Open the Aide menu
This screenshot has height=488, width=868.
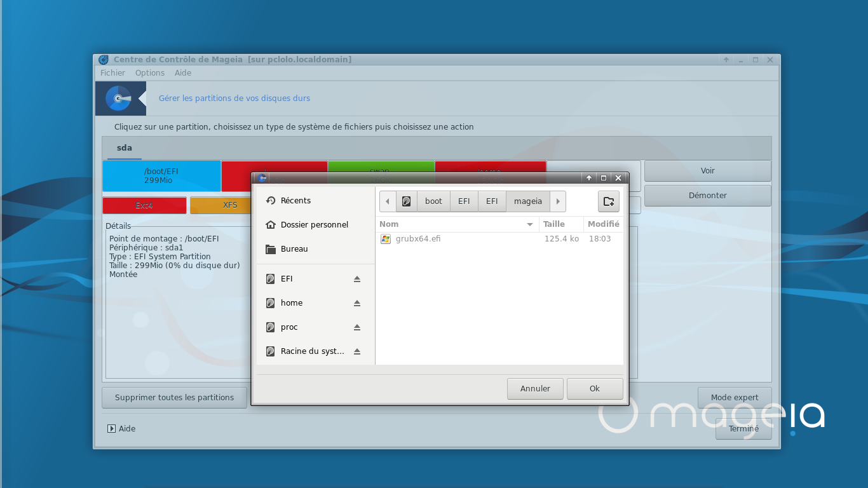(x=183, y=73)
